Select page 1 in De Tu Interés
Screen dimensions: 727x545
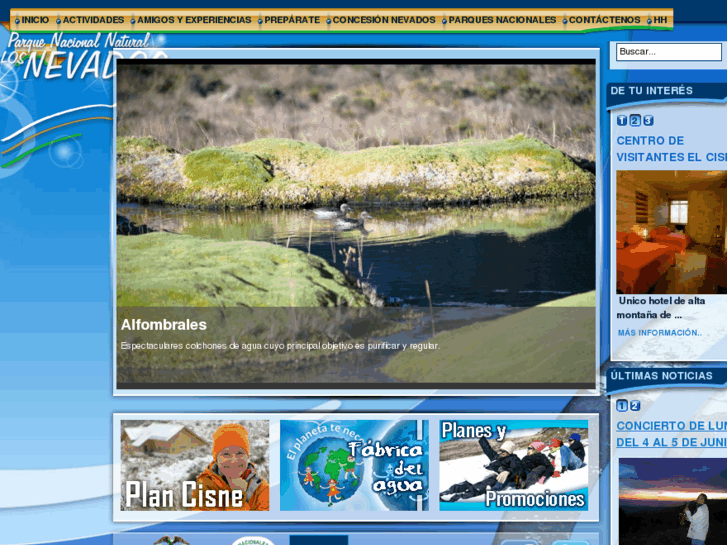coord(622,121)
